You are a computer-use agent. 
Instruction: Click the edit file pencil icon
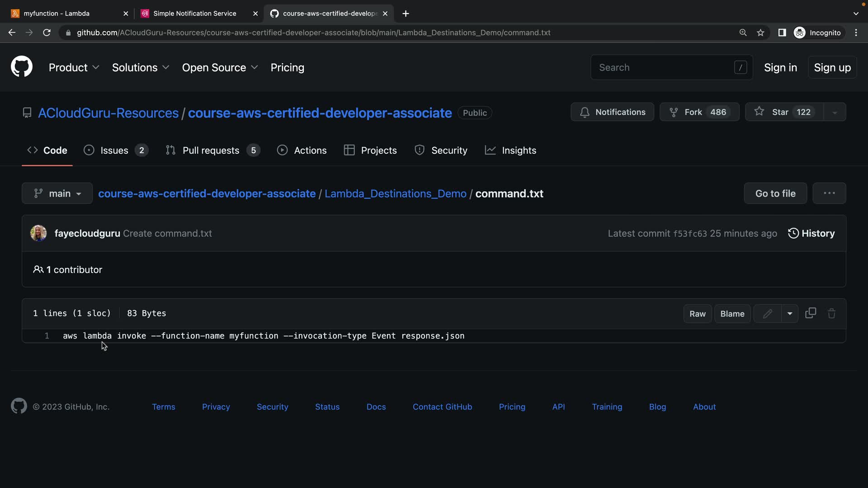coord(767,314)
